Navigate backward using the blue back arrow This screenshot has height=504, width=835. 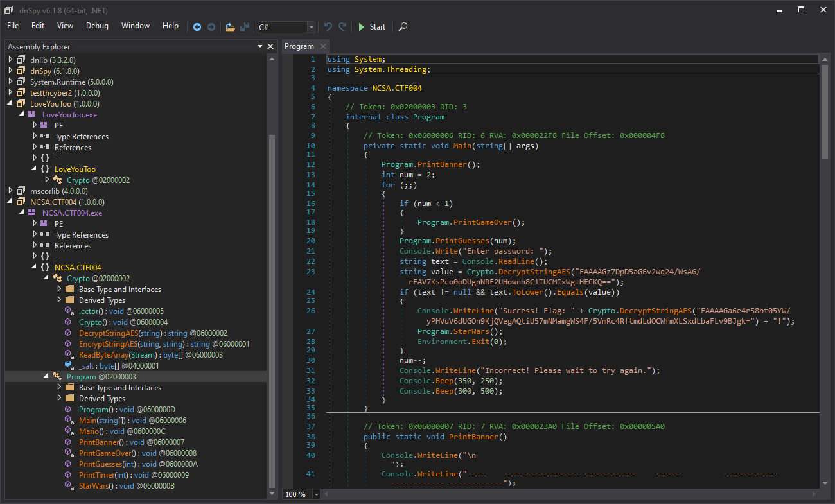pyautogui.click(x=197, y=27)
